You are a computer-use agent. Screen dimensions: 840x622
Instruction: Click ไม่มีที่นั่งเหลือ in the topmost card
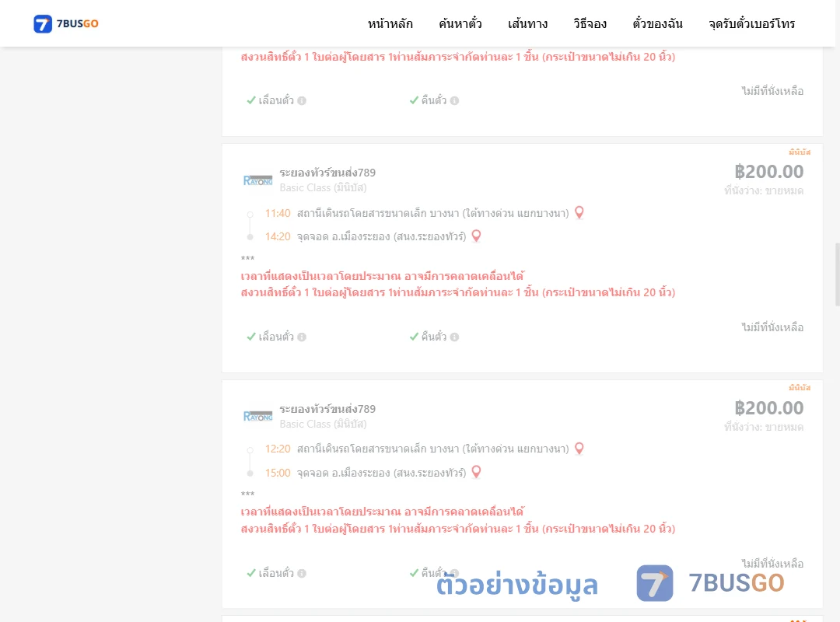tap(772, 90)
